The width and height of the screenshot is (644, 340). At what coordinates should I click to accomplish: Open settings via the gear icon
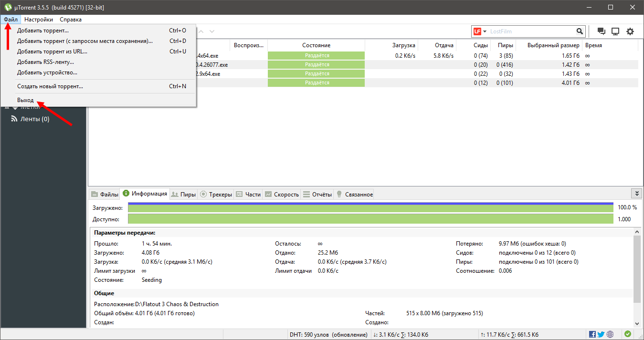[630, 31]
